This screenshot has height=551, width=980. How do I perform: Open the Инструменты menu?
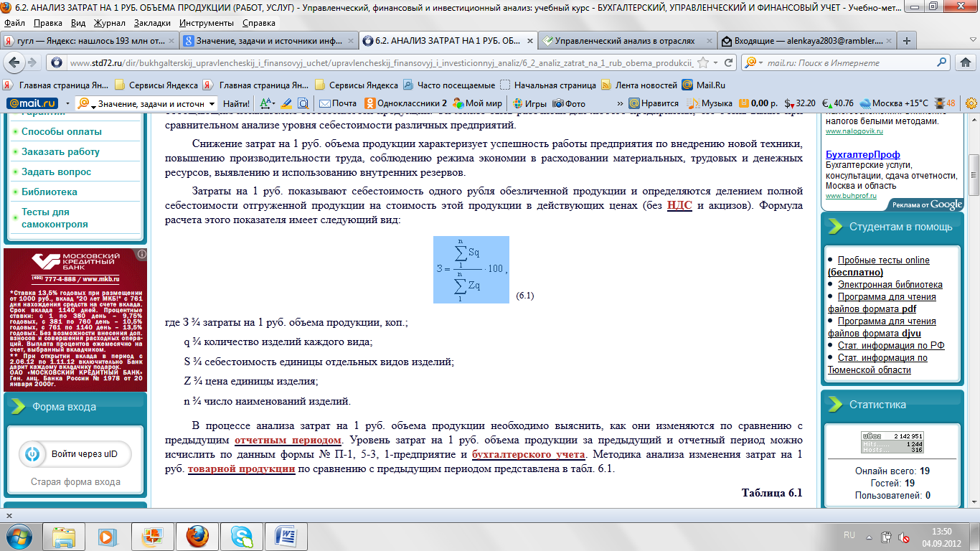(207, 23)
